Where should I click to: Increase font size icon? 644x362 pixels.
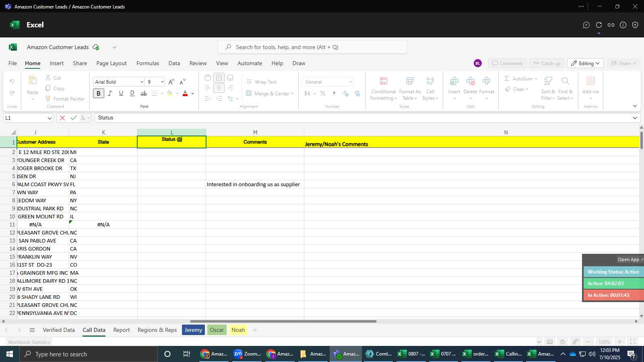171,82
